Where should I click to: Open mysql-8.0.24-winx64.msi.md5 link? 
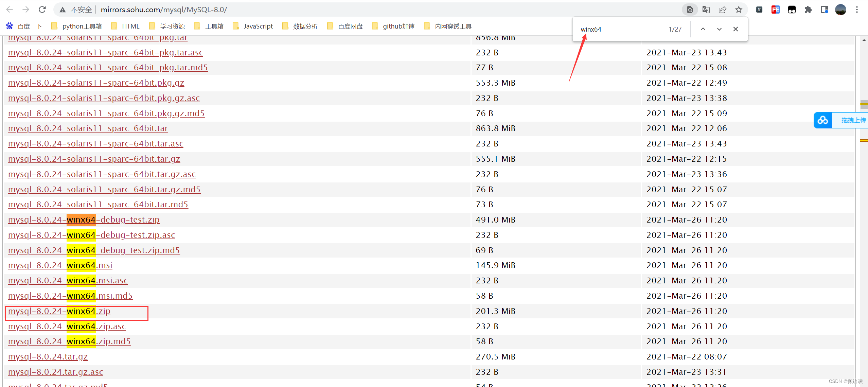(x=70, y=296)
